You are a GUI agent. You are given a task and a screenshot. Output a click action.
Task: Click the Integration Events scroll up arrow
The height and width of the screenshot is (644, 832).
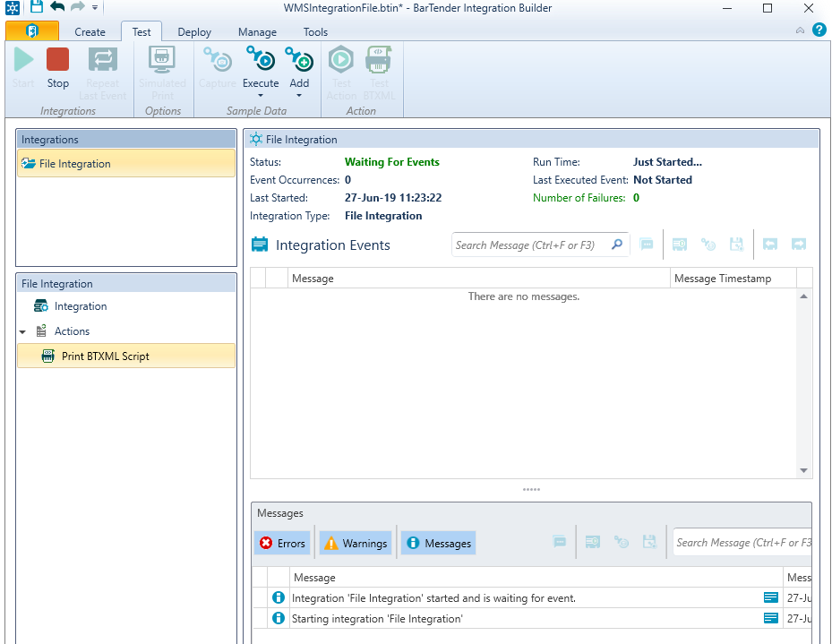pos(804,296)
